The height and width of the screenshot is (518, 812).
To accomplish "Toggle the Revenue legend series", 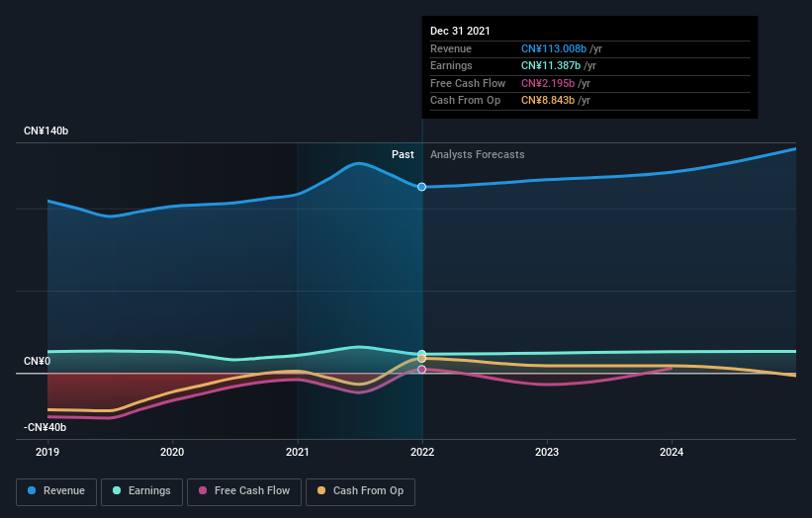I will coord(56,491).
